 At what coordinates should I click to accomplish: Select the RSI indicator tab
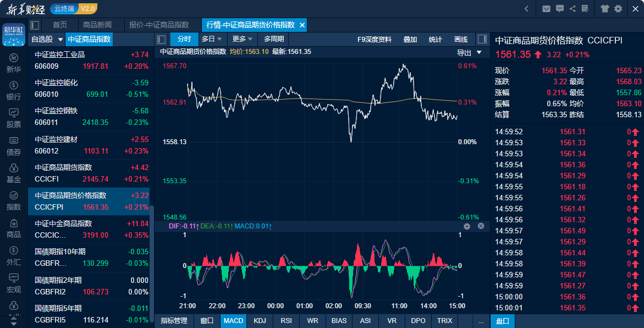pos(287,321)
